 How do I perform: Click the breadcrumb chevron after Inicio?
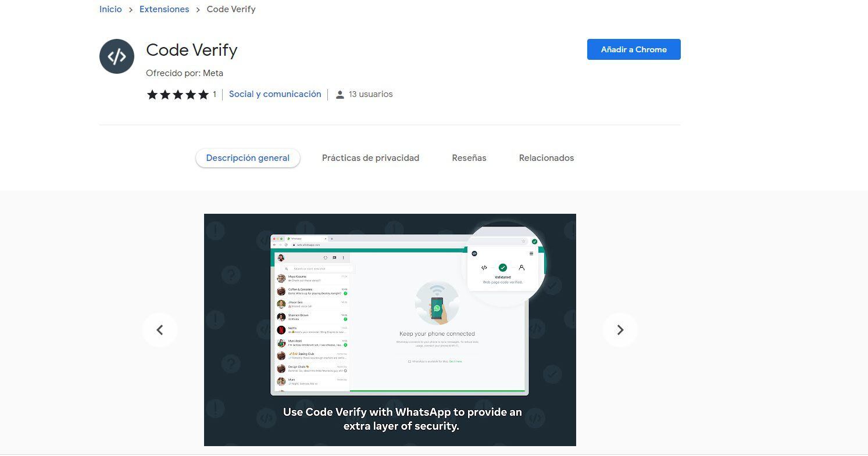(x=131, y=10)
